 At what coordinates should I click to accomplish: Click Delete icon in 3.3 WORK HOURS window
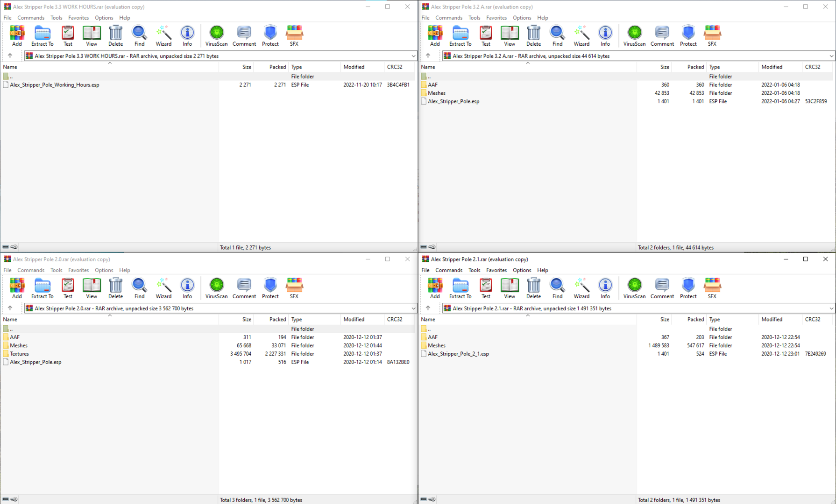coord(115,36)
